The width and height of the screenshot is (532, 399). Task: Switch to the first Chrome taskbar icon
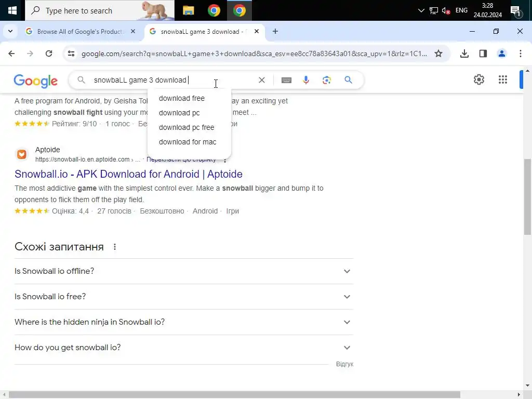214,10
